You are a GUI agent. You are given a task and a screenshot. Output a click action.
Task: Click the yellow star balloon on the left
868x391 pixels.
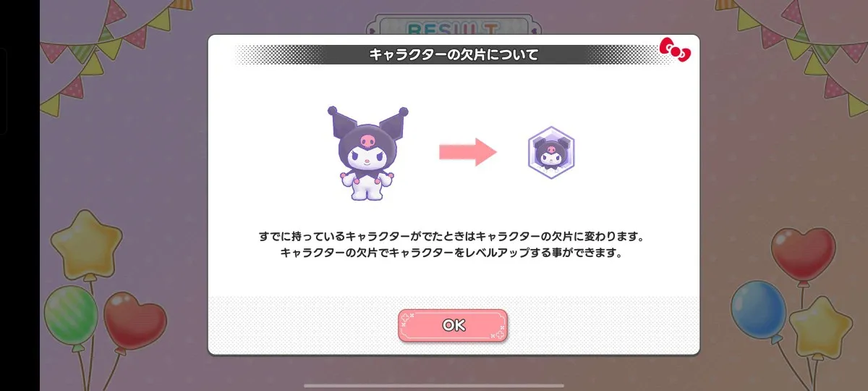87,243
